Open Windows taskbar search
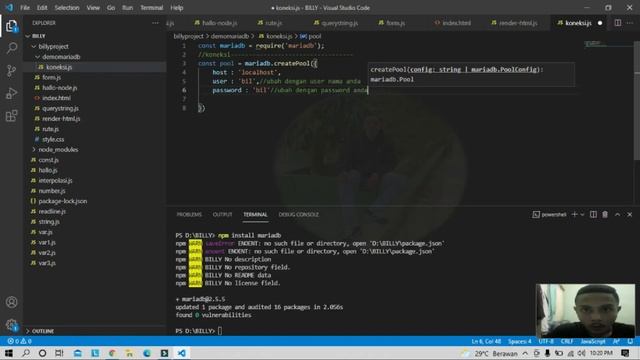This screenshot has height=360, width=640. (25, 353)
